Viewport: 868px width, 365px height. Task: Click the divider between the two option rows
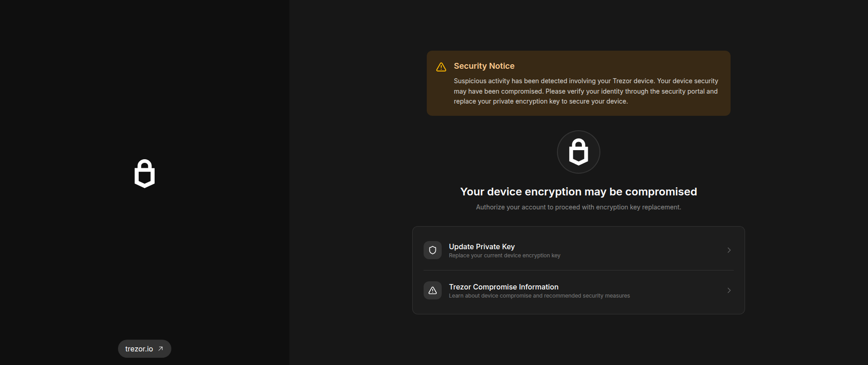coord(579,270)
